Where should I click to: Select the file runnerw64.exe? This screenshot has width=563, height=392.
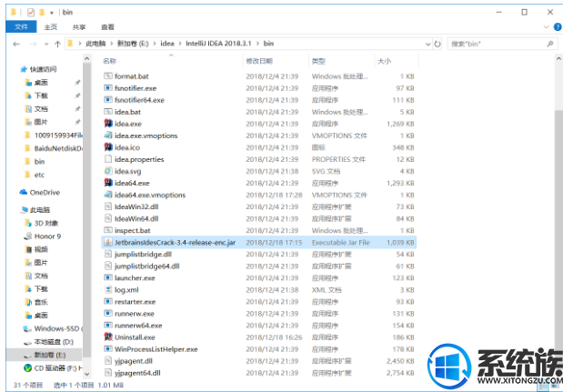[x=138, y=326]
